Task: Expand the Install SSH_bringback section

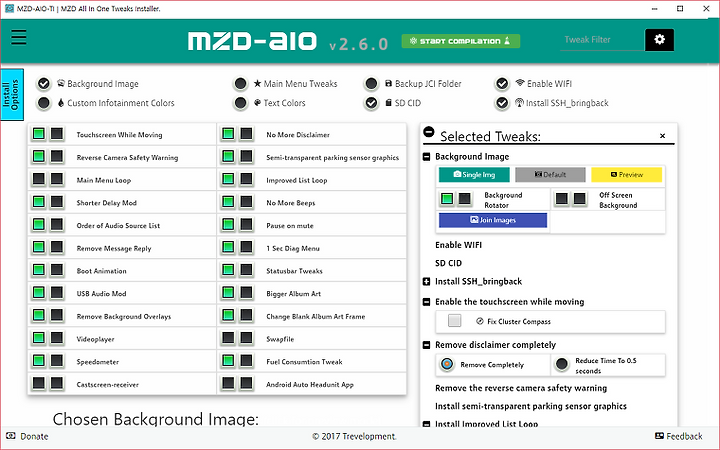Action: click(x=426, y=281)
